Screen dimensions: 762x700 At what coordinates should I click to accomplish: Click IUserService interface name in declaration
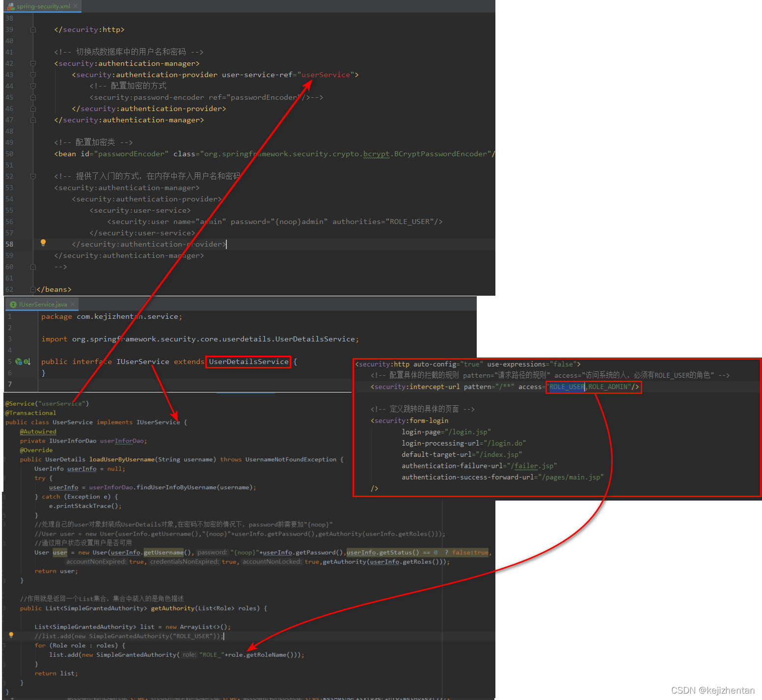click(x=142, y=362)
